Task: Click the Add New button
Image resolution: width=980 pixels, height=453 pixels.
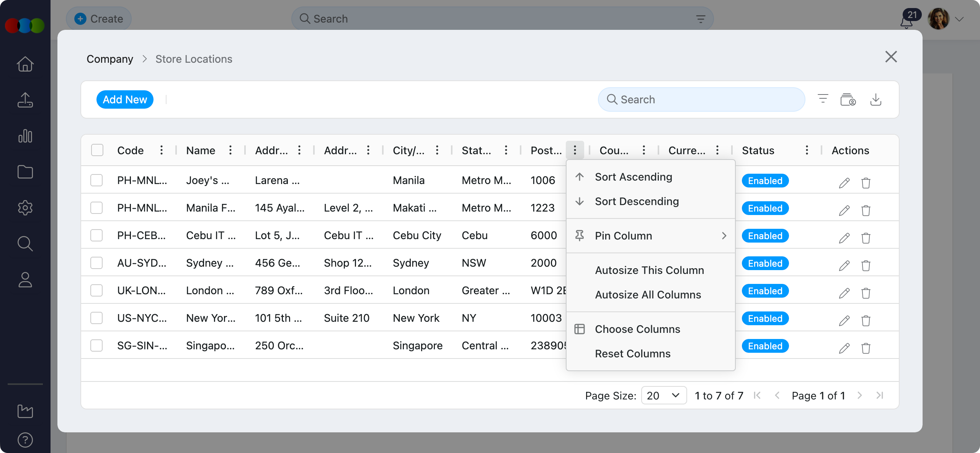Action: (125, 99)
